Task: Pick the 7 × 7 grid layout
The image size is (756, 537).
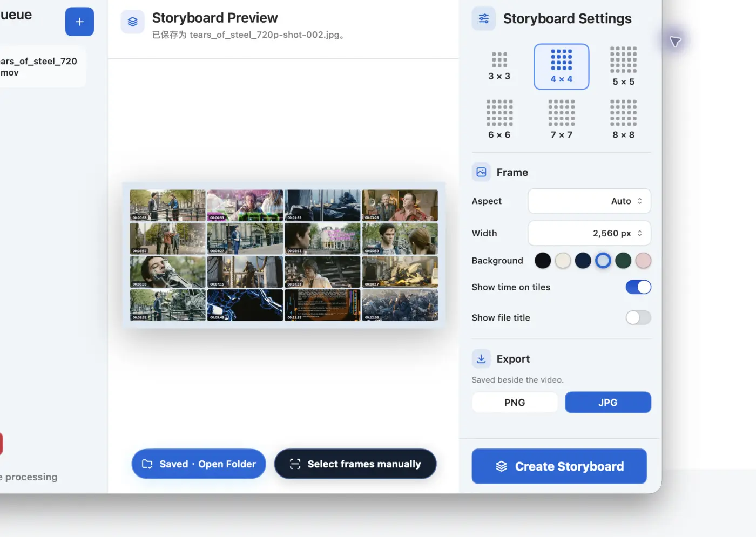Action: click(562, 119)
